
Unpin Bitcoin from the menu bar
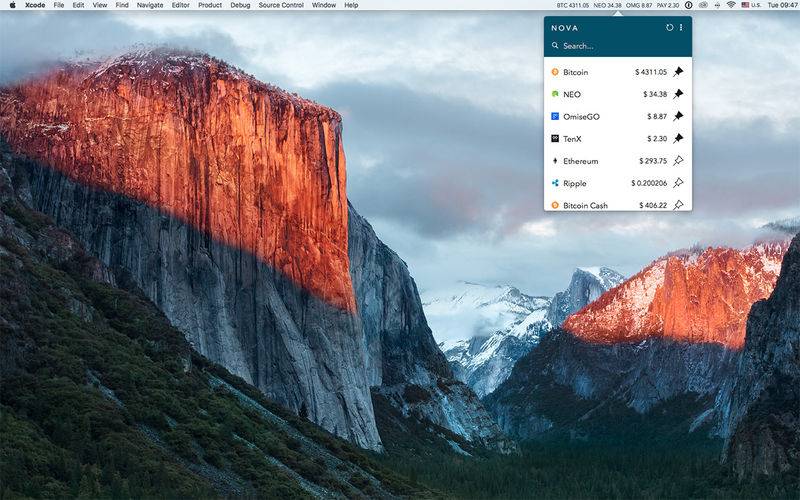tap(678, 72)
